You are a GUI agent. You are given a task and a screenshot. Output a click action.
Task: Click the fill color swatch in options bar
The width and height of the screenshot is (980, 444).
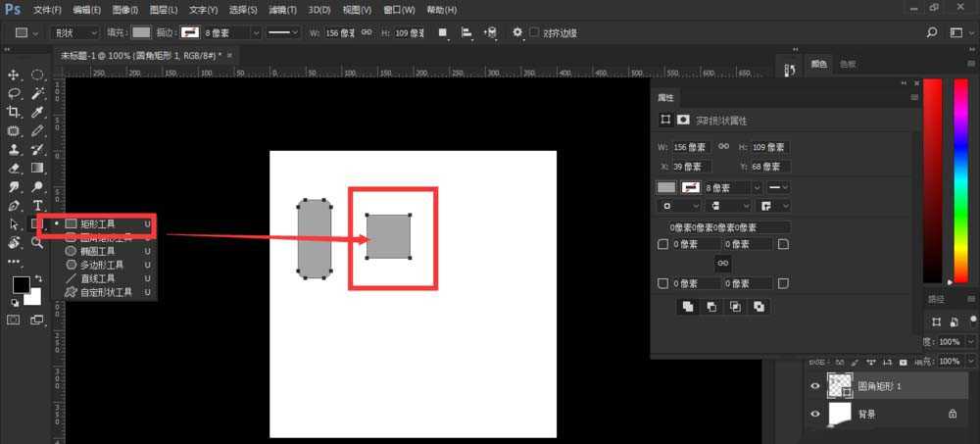pos(141,32)
